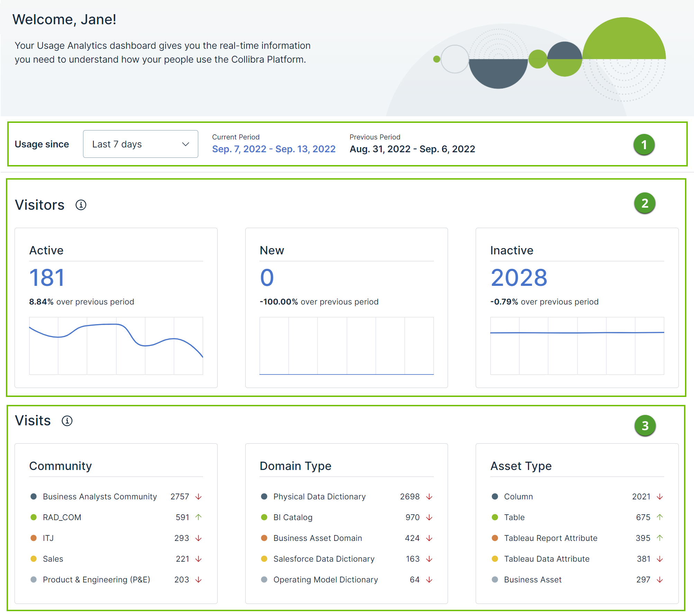Click the down arrow beside Business Asset
694x616 pixels.
(x=659, y=579)
